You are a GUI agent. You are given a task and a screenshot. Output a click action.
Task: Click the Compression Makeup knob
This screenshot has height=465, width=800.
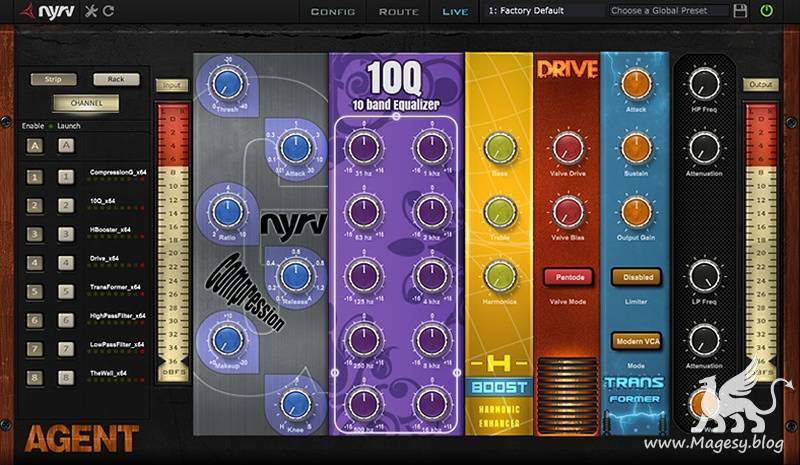tap(227, 340)
